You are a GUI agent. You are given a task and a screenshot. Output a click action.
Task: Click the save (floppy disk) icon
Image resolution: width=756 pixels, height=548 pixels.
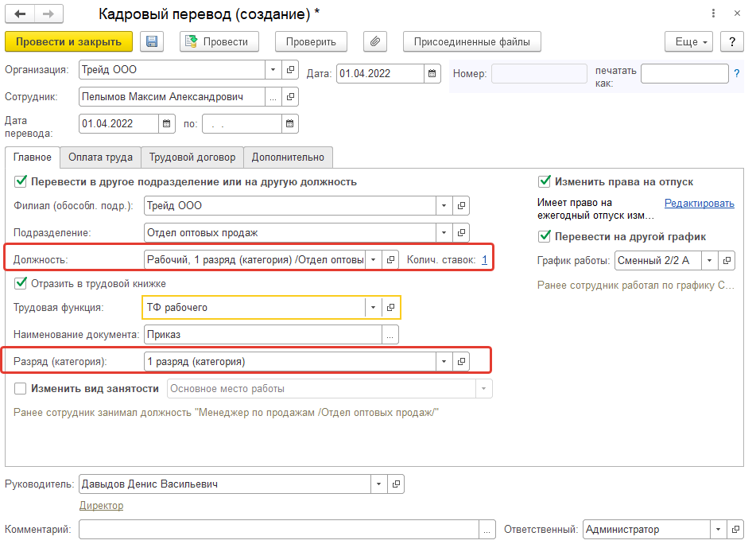coord(152,42)
